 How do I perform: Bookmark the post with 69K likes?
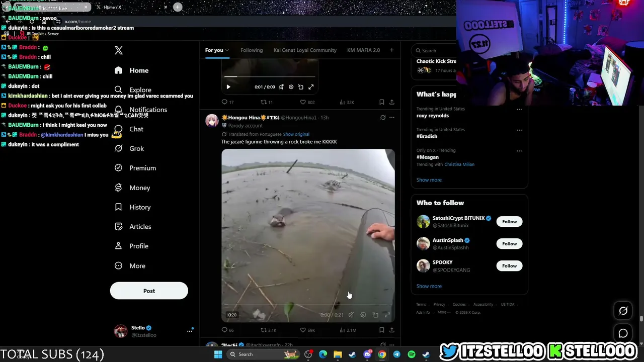(x=382, y=330)
